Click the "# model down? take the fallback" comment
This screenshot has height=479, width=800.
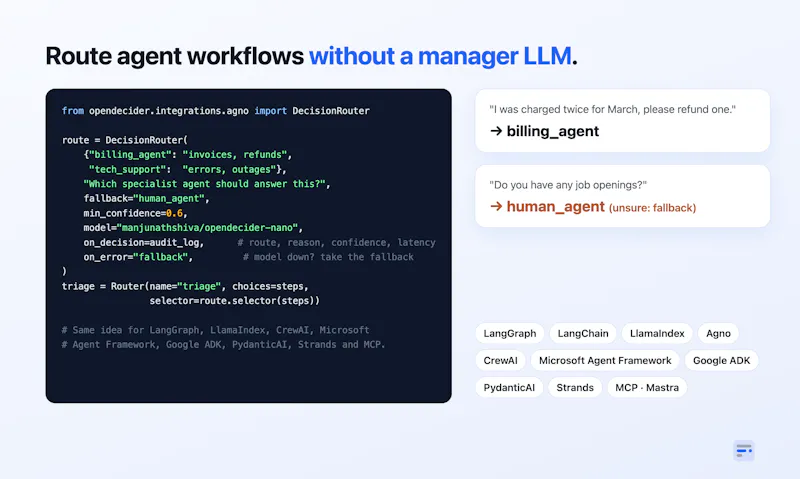[x=328, y=257]
